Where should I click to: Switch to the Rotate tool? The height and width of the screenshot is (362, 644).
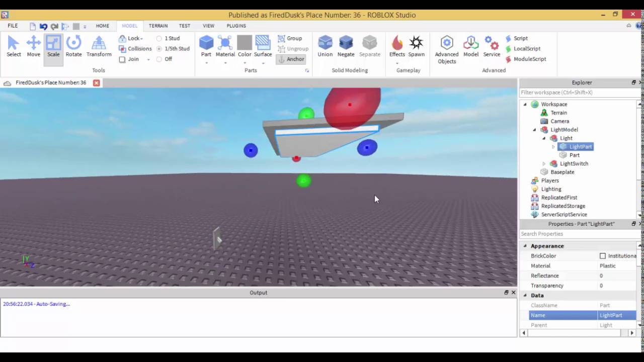tap(73, 46)
